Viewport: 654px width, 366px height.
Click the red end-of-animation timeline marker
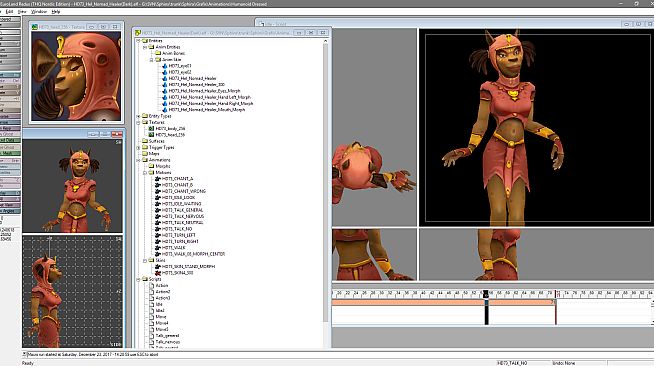coord(556,308)
